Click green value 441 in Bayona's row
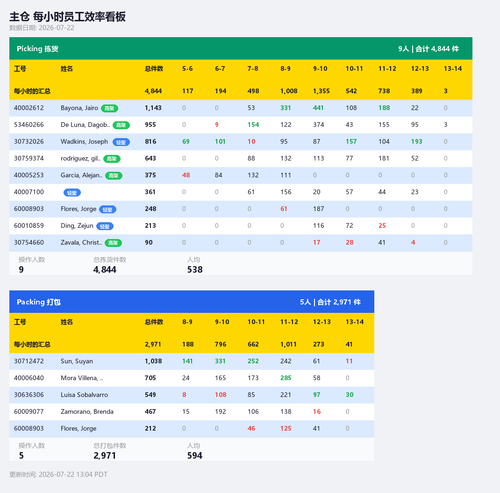Image resolution: width=500 pixels, height=493 pixels. click(318, 108)
